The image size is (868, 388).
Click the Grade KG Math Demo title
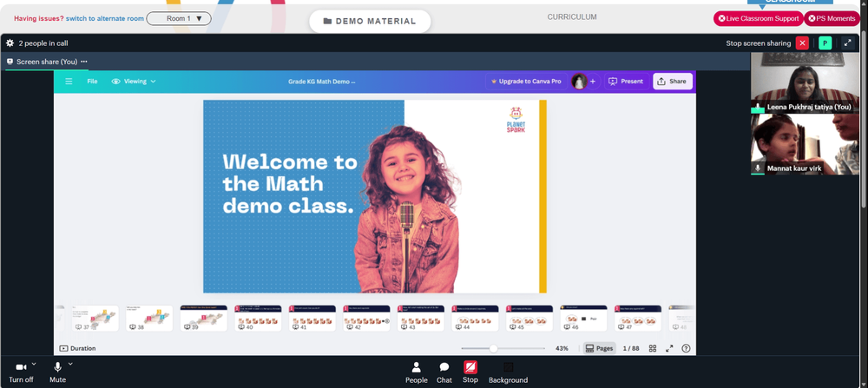tap(322, 82)
